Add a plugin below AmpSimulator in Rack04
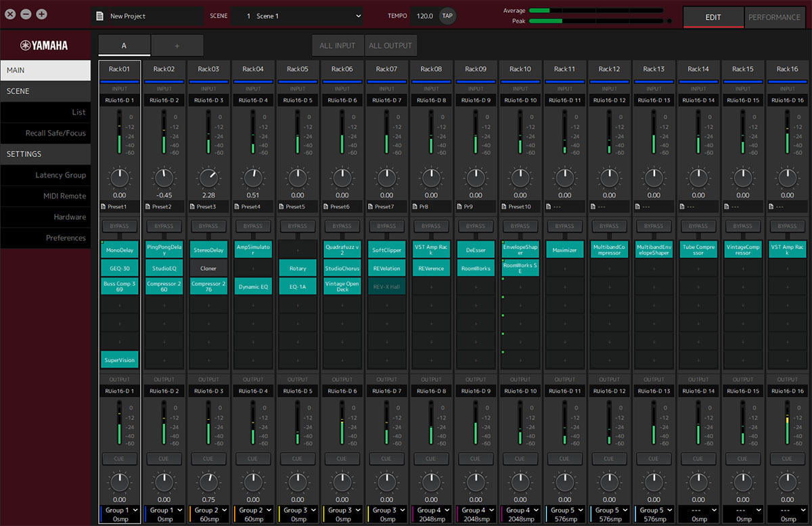Screen dimensions: 812x526 (253, 269)
